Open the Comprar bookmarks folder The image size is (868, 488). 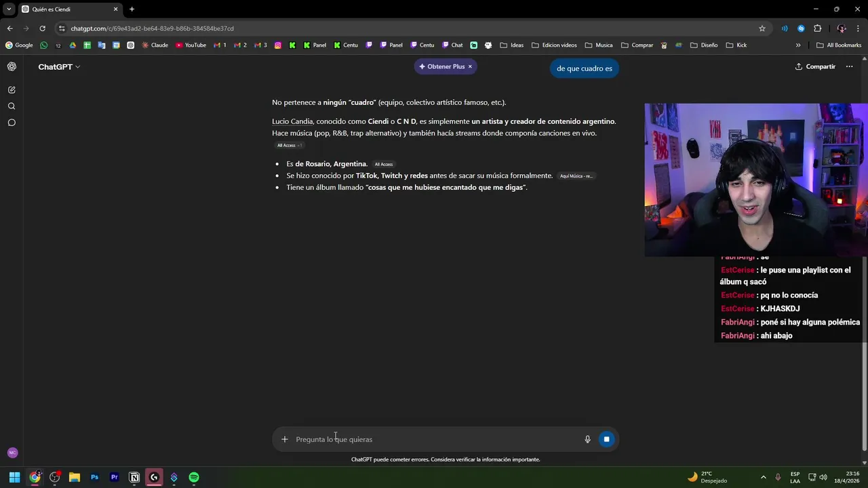click(636, 45)
